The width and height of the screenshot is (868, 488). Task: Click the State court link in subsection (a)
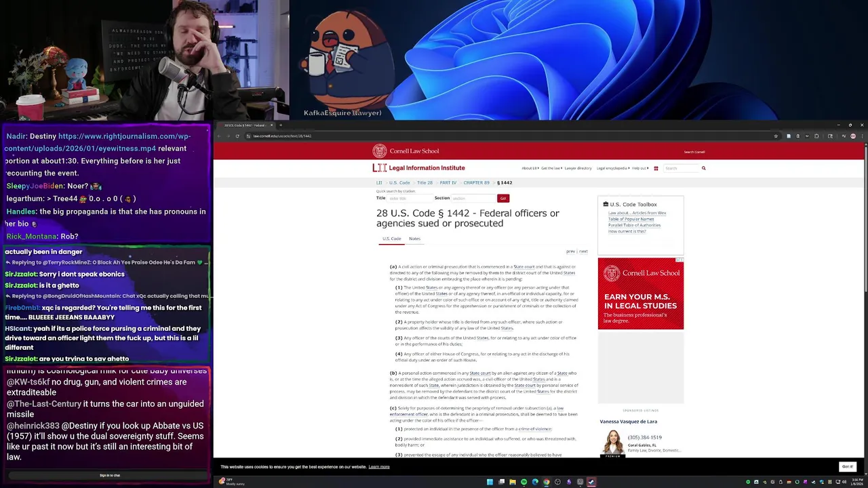(524, 266)
